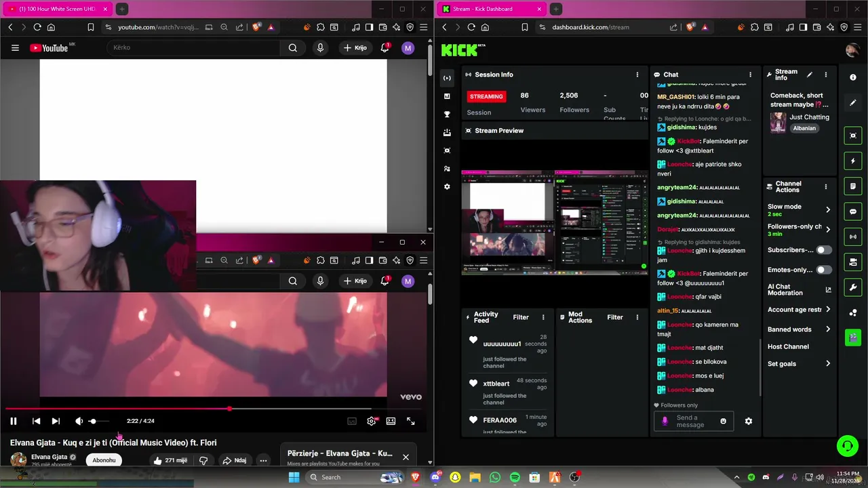Toggle Subscribers-only chat switch
This screenshot has width=868, height=488.
tap(823, 250)
